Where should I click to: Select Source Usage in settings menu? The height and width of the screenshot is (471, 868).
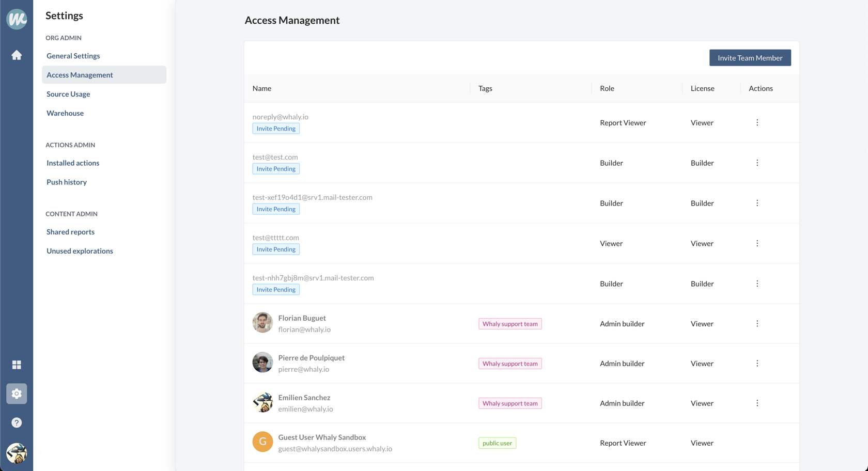[x=68, y=94]
